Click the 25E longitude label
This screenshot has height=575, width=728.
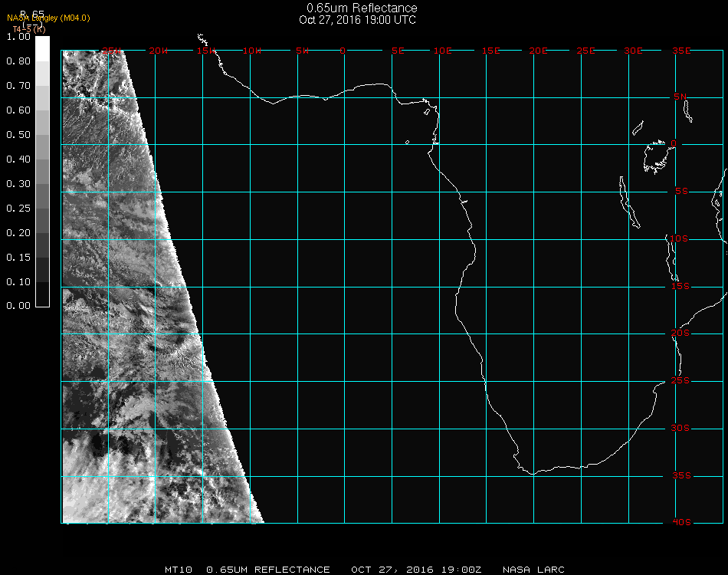pos(585,51)
